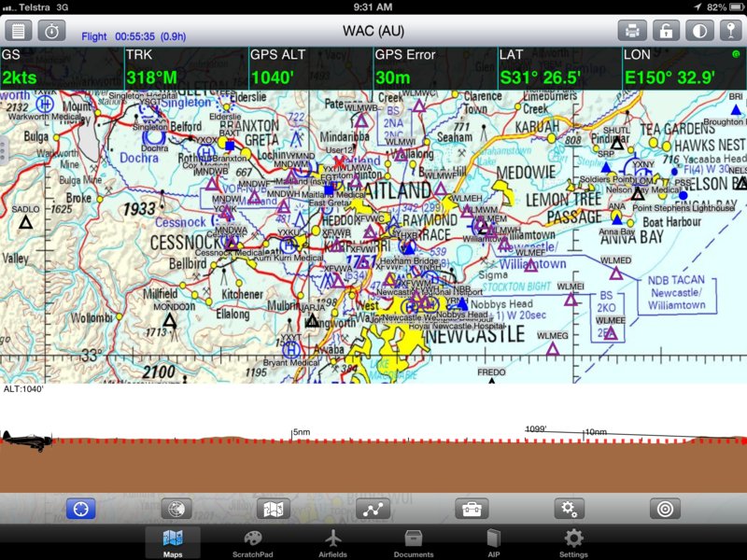
Task: Tap the concentric rings target icon
Action: tap(665, 509)
